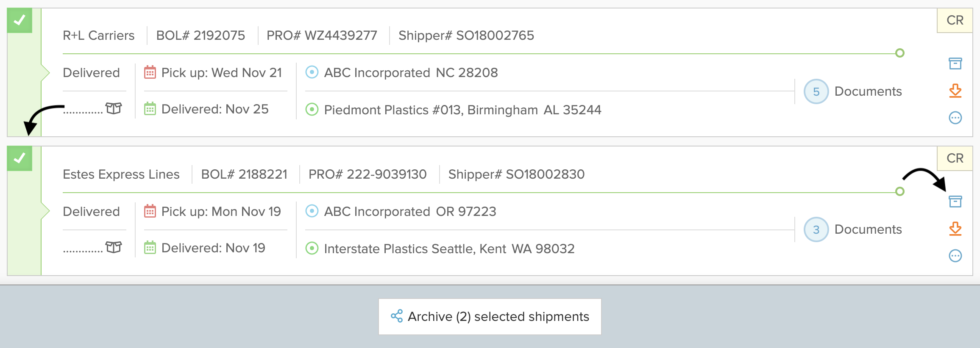Viewport: 980px width, 348px height.
Task: Open BOL# 2188221 link
Action: click(244, 174)
